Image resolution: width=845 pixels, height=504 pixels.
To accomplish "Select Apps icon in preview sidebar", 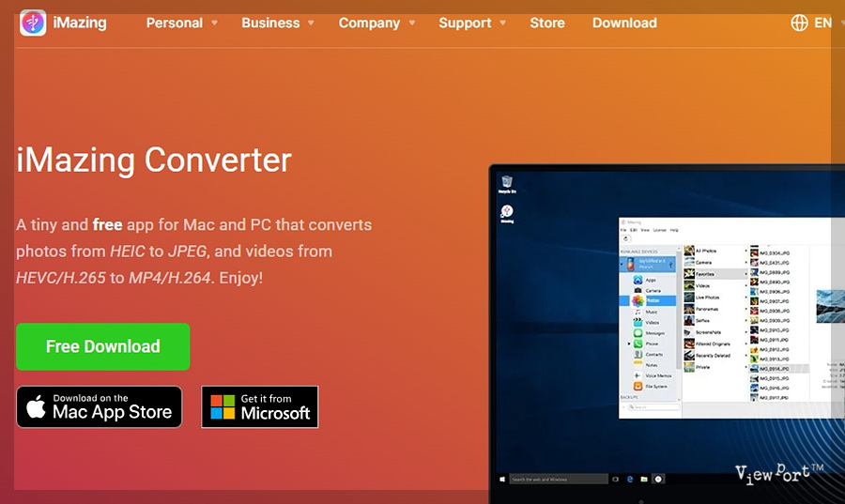I will click(x=638, y=280).
